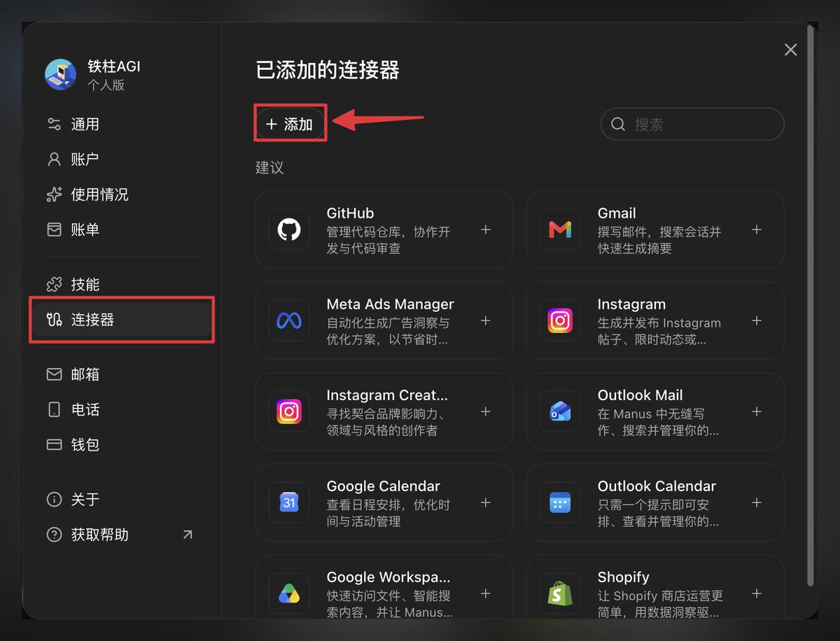Click the + 添加 button
The width and height of the screenshot is (840, 641).
point(290,124)
